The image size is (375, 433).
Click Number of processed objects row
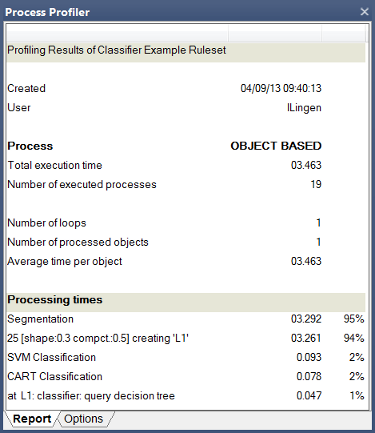[186, 242]
